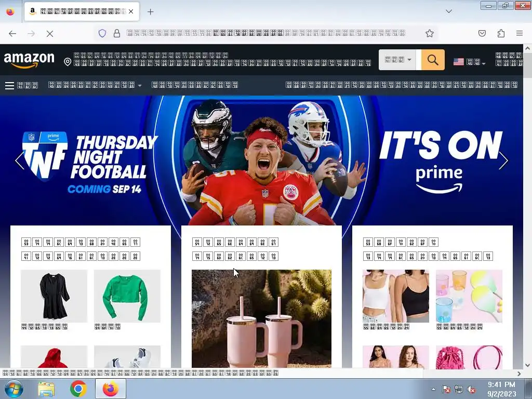532x399 pixels.
Task: Open the black dress thumbnail
Action: 54,296
